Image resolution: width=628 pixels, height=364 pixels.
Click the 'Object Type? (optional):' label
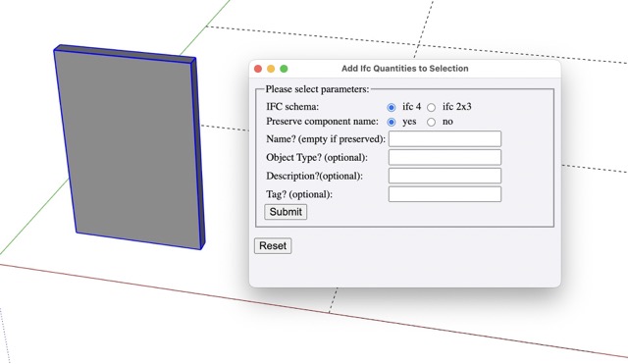tap(317, 158)
